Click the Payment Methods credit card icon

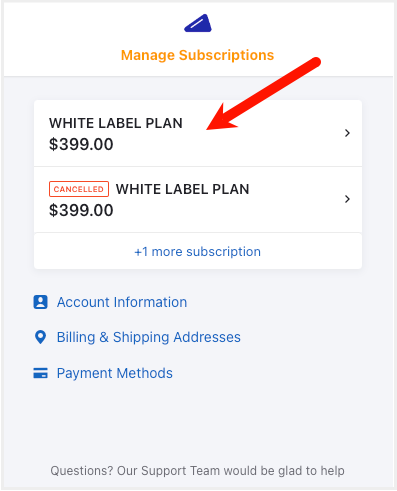40,373
